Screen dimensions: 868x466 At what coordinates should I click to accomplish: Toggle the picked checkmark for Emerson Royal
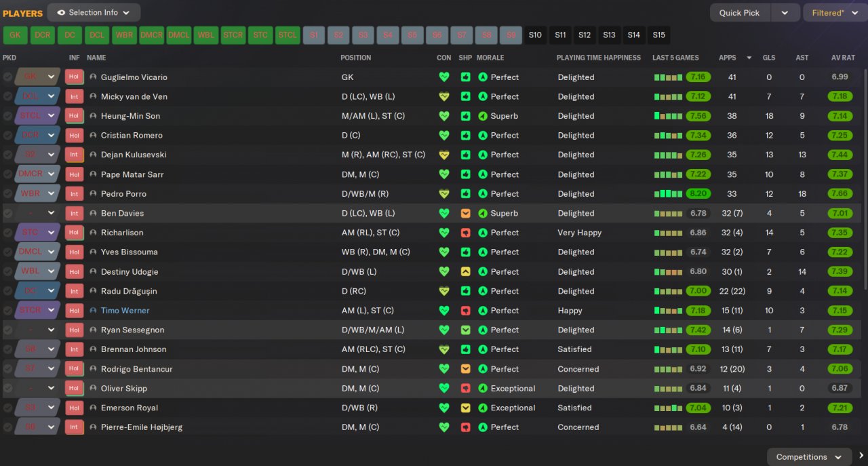(7, 408)
